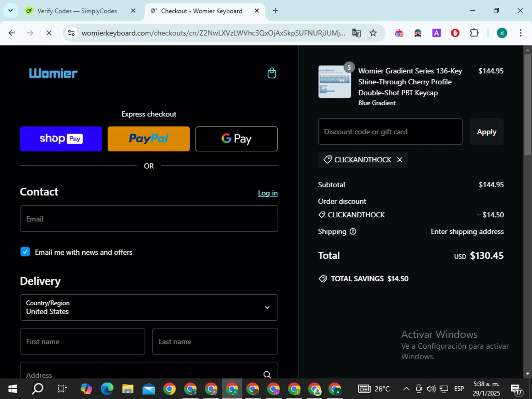Open the notification center icon
This screenshot has height=399, width=532.
(516, 389)
